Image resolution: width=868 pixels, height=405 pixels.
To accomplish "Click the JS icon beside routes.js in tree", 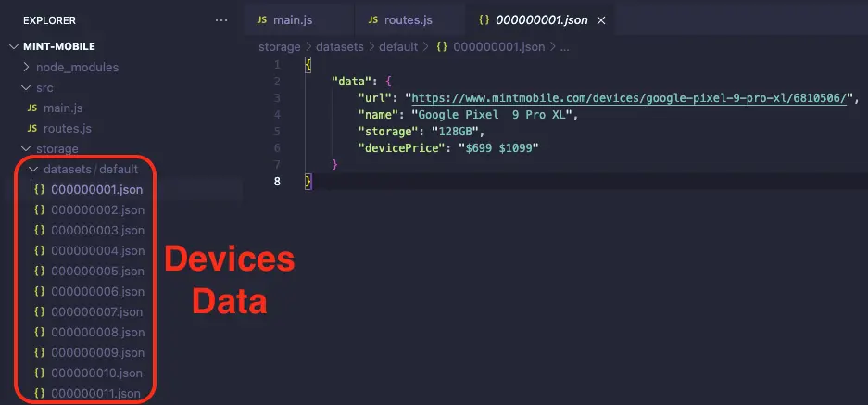I will [32, 129].
